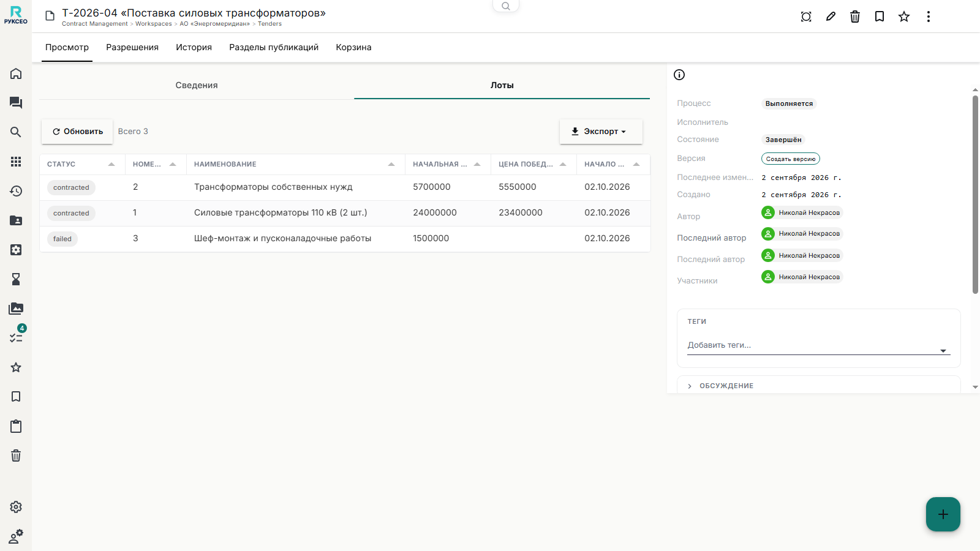980x551 pixels.
Task: Open favorites star in left sidebar
Action: point(16,367)
